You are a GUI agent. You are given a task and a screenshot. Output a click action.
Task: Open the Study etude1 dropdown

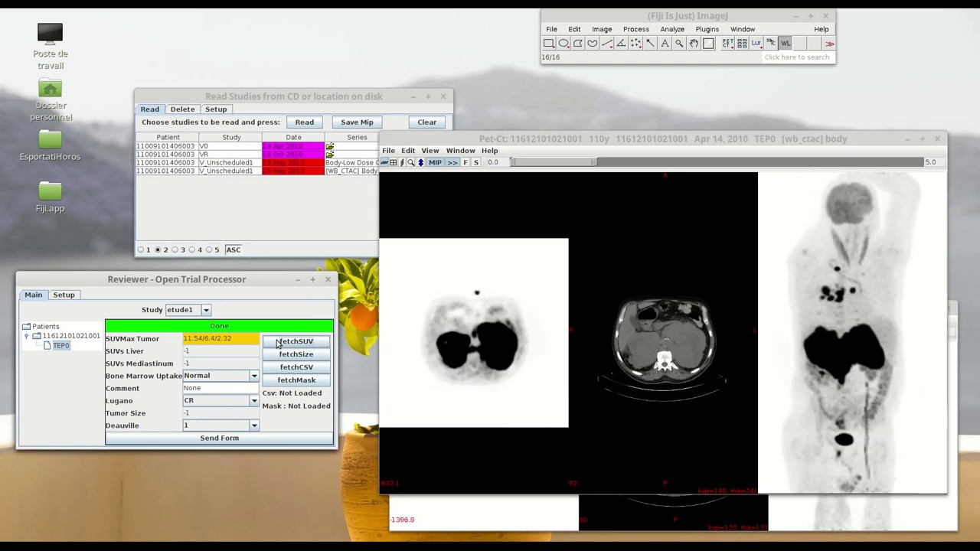click(x=206, y=310)
